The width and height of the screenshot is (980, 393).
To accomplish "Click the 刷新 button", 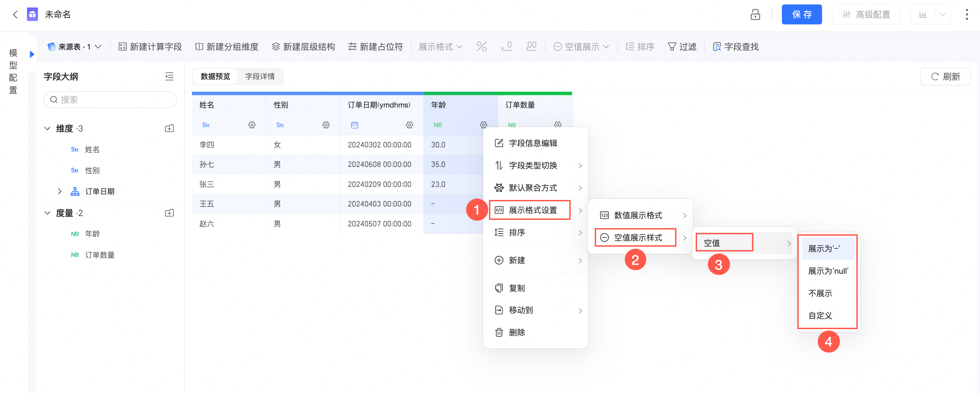I will pos(945,77).
